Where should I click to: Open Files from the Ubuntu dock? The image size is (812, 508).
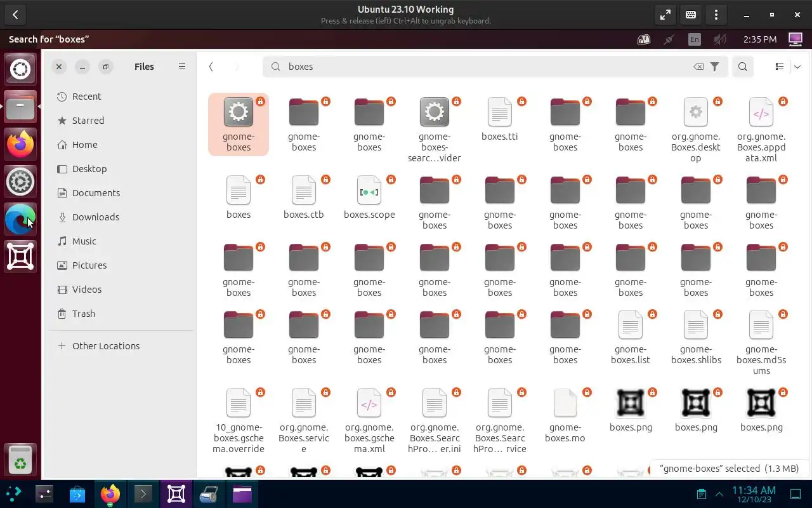click(20, 107)
